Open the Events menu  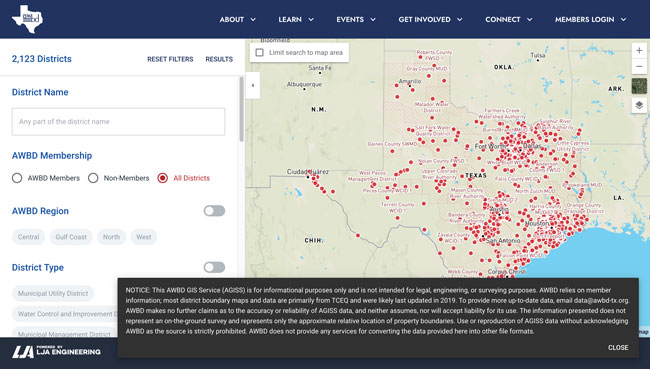[x=356, y=19]
